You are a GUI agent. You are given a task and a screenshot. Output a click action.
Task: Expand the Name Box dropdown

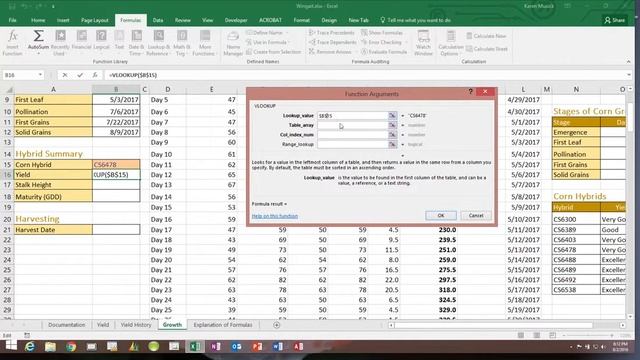click(40, 75)
